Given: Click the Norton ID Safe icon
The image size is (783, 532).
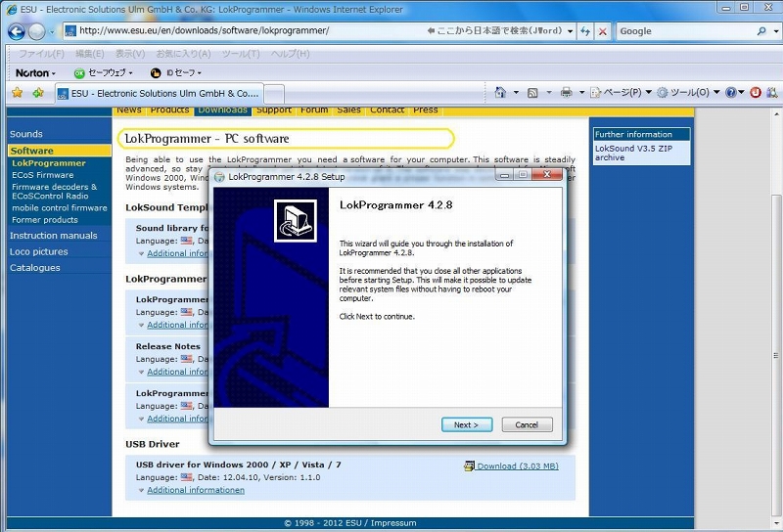Looking at the screenshot, I should pos(156,73).
